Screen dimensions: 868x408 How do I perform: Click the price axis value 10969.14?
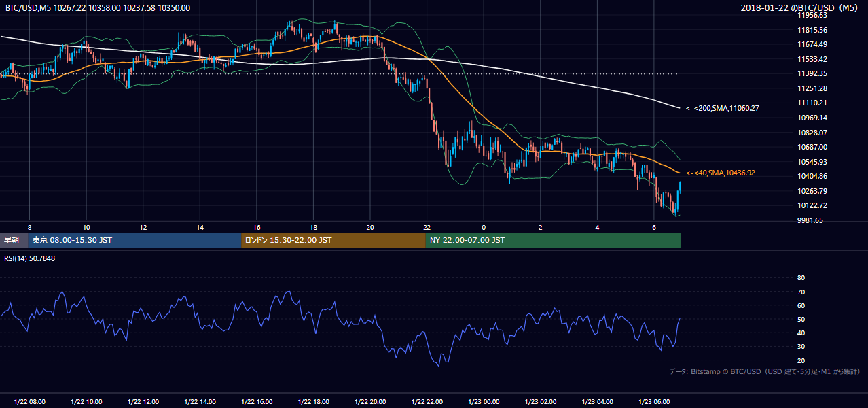click(812, 118)
